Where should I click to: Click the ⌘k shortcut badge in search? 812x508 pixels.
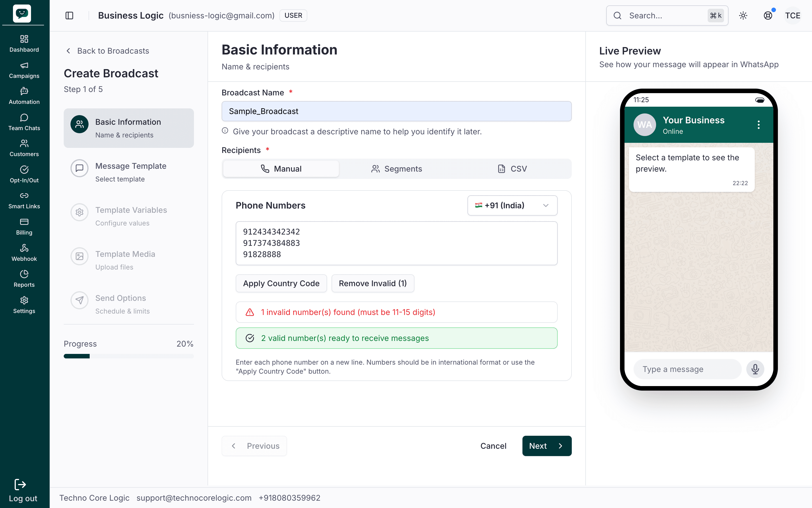point(715,16)
